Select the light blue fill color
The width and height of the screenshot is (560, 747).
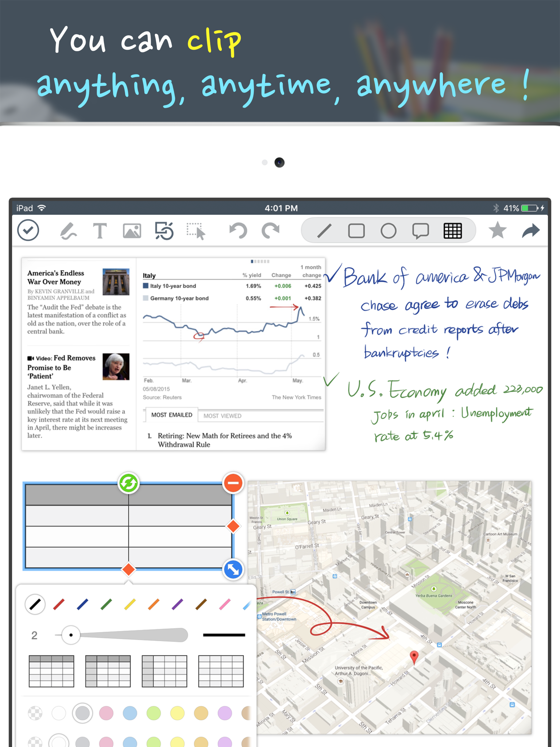coord(130,713)
